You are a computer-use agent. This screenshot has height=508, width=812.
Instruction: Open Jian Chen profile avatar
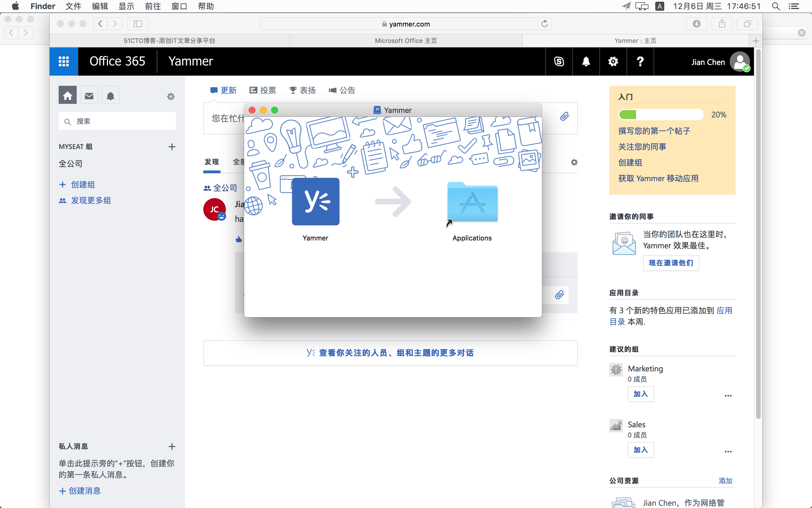740,62
